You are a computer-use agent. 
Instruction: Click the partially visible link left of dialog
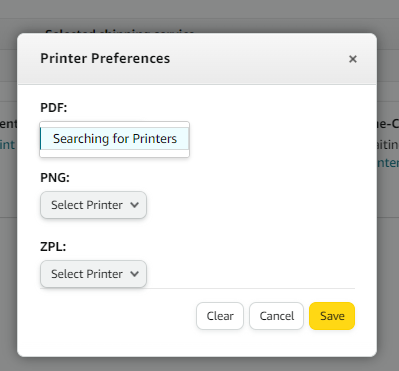7,145
